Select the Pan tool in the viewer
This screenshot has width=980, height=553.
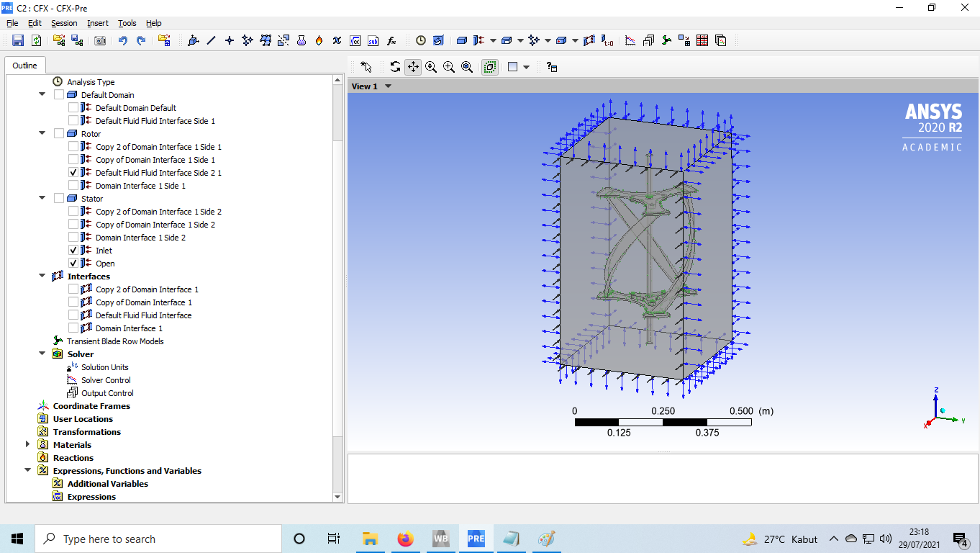[414, 66]
